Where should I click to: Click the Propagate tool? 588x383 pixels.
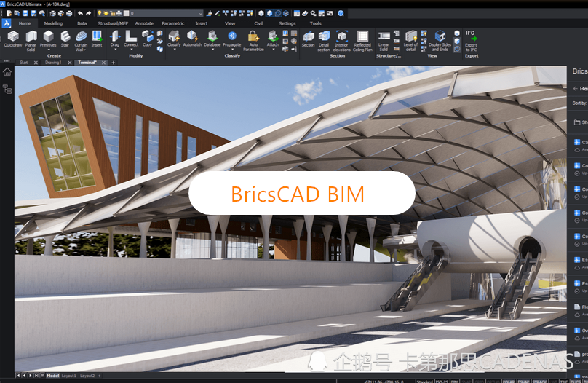point(232,39)
